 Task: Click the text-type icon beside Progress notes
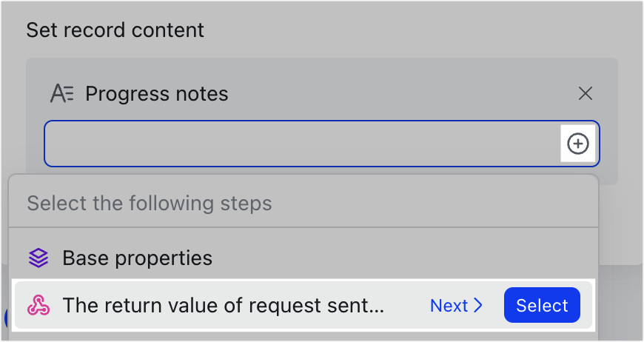tap(61, 93)
